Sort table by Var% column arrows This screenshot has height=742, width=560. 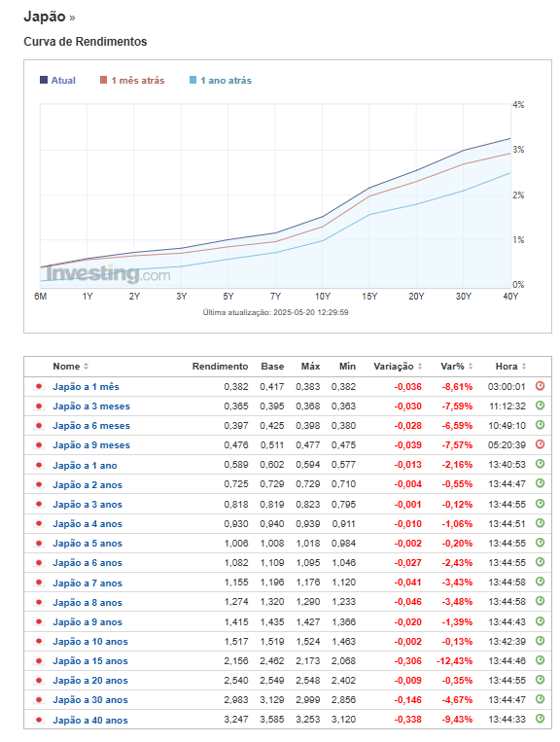(471, 367)
